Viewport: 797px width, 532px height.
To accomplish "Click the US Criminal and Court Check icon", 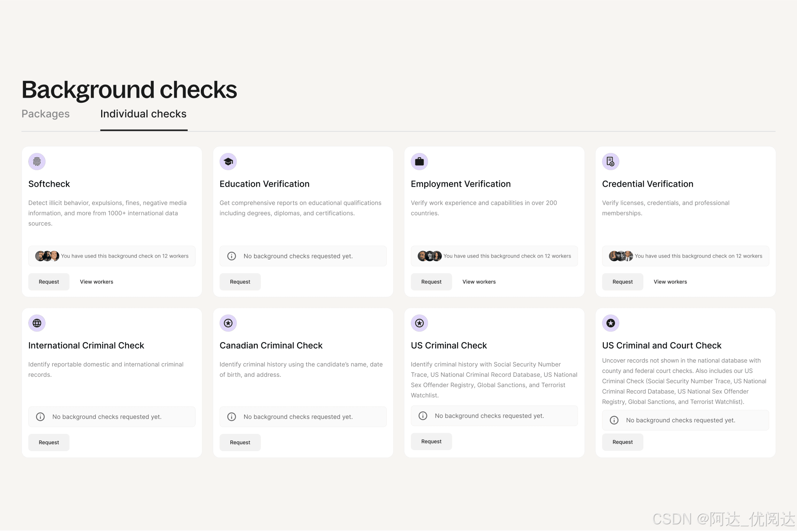I will [x=610, y=323].
